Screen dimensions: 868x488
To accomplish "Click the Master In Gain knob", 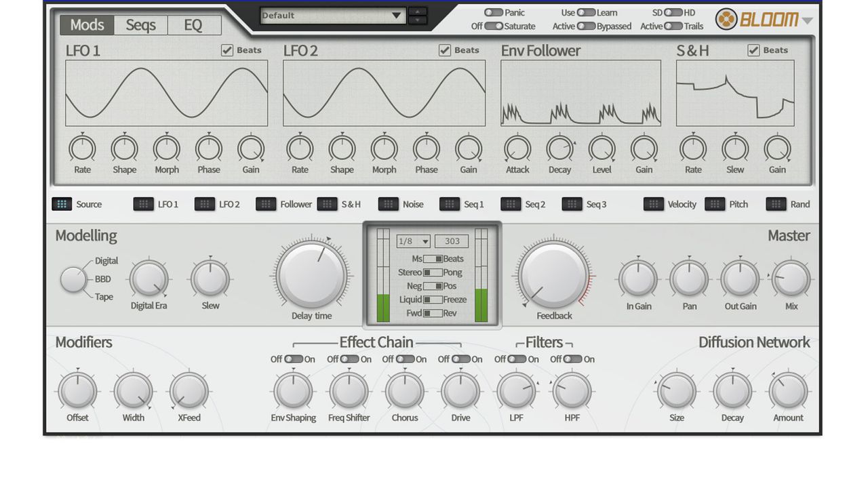I will pos(638,279).
